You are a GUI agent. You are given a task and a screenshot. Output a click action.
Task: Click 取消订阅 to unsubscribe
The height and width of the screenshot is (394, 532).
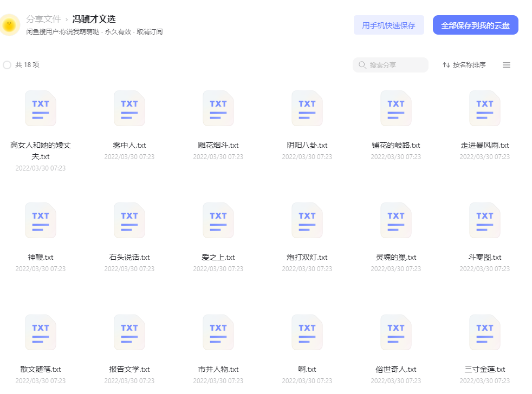pyautogui.click(x=150, y=32)
